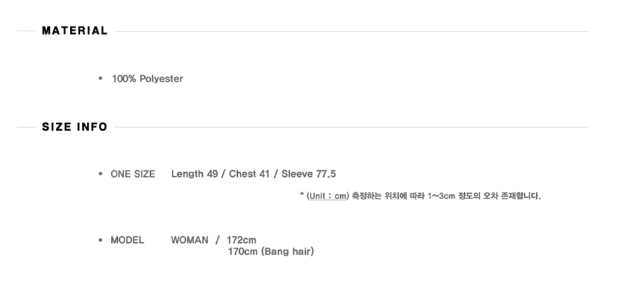Click the divider line right of SIZE INFO
644x288 pixels.
click(x=350, y=127)
